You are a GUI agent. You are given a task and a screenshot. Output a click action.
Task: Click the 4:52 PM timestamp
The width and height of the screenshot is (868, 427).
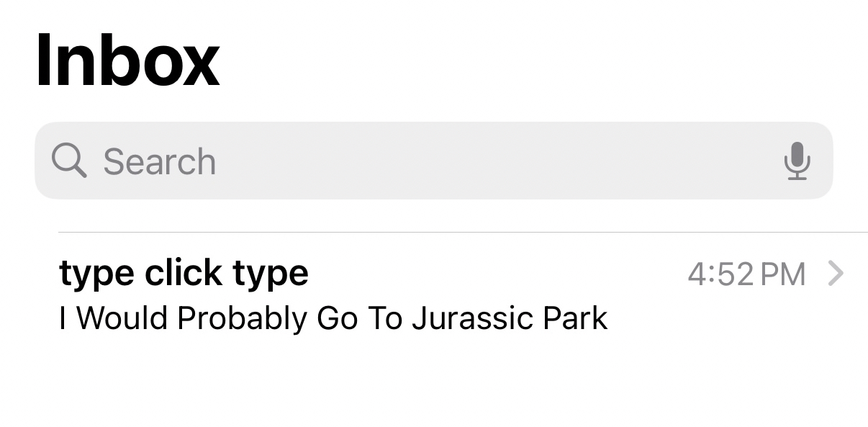[746, 274]
